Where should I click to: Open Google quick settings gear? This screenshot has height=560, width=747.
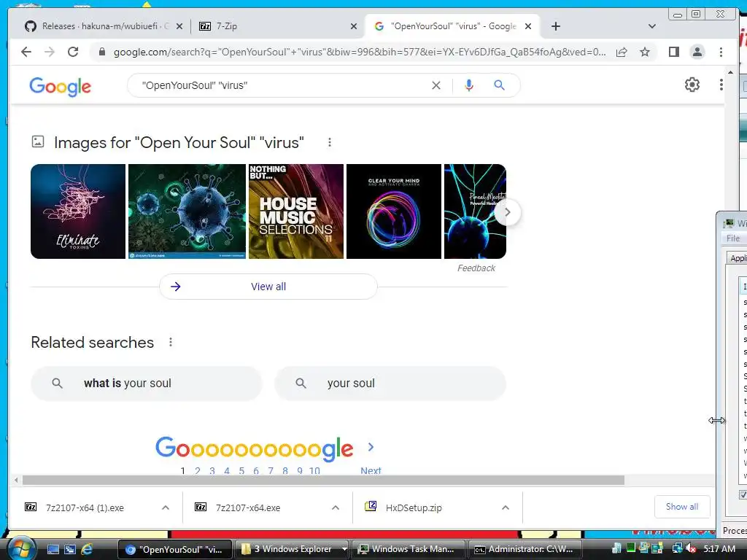click(692, 85)
